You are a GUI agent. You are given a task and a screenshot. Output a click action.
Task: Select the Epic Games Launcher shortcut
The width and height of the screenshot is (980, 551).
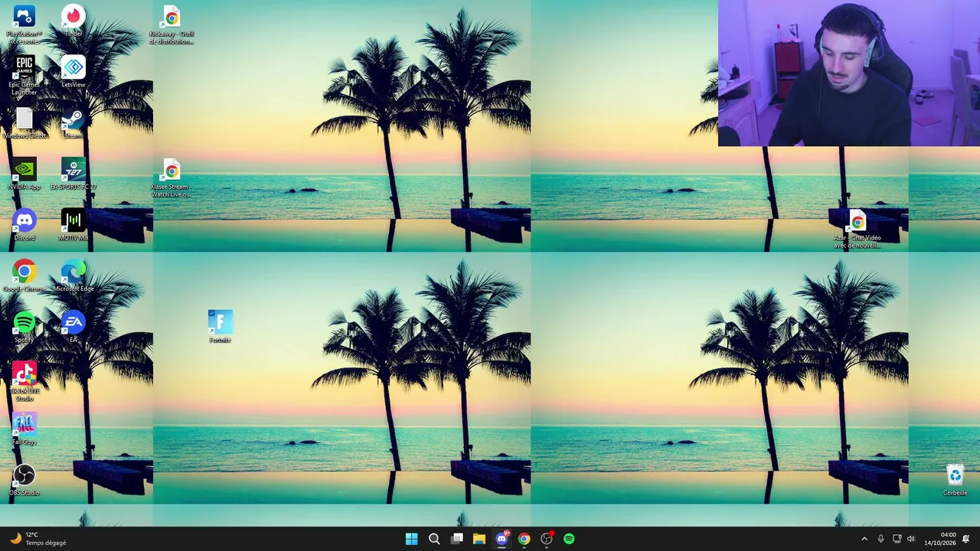(24, 74)
